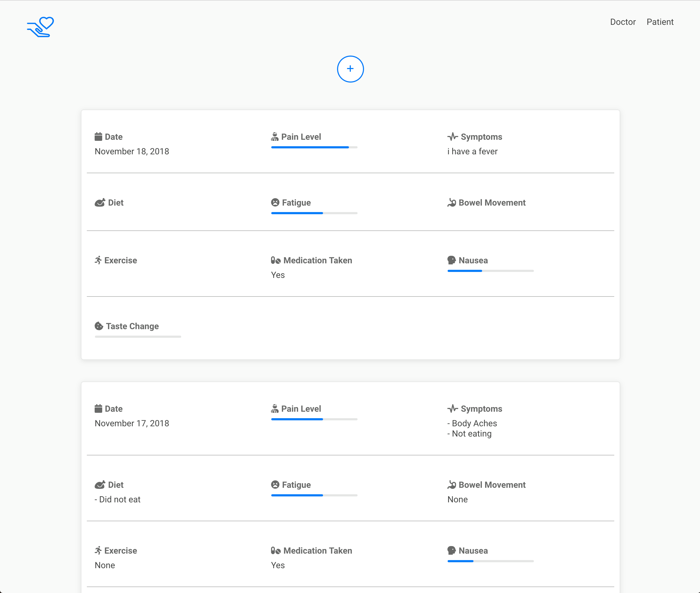Click the Taste Change empty progress bar
700x593 pixels.
(138, 336)
